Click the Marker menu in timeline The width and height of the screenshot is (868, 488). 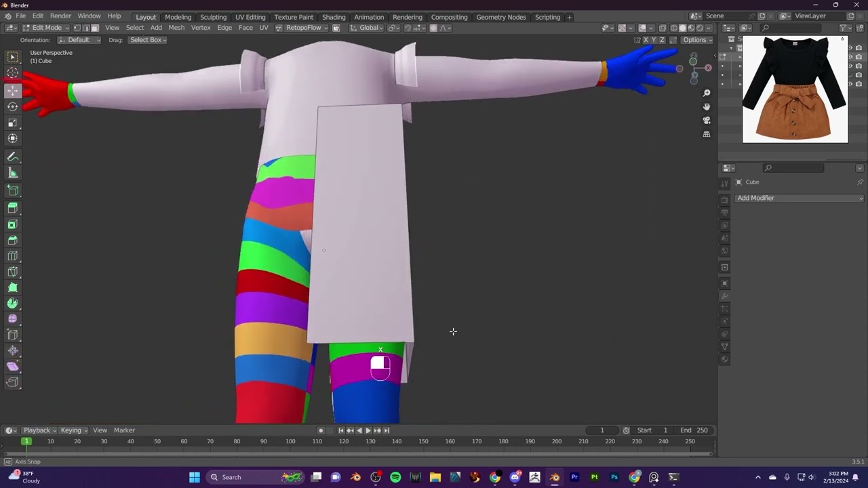[x=124, y=430]
